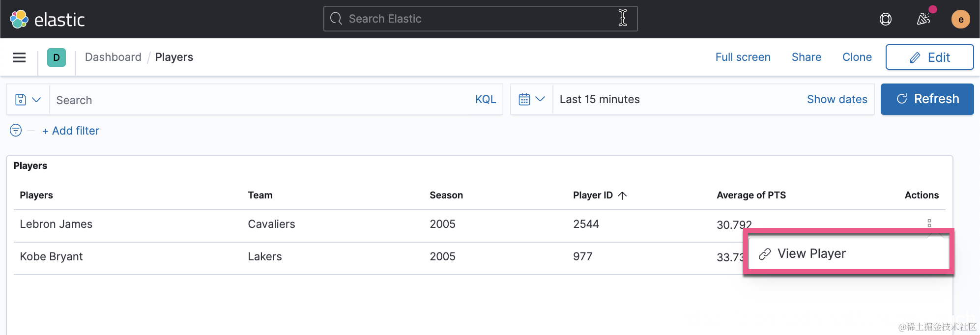Click the Add filter link

[71, 131]
